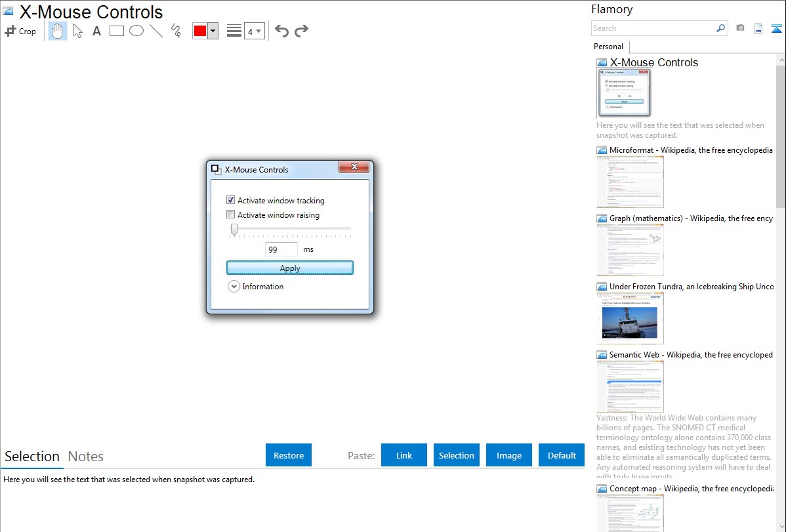This screenshot has height=532, width=786.
Task: Open Graph (mathematics) snapshot thumbnail
Action: pos(630,250)
